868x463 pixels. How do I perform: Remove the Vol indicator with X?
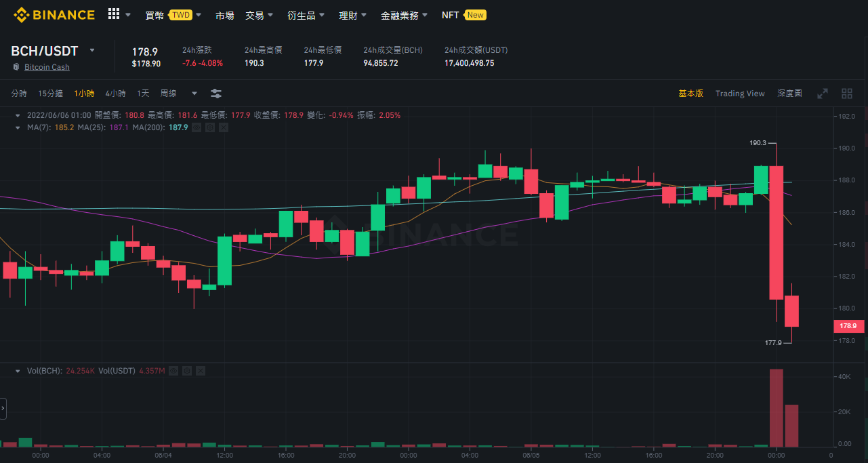pos(200,371)
